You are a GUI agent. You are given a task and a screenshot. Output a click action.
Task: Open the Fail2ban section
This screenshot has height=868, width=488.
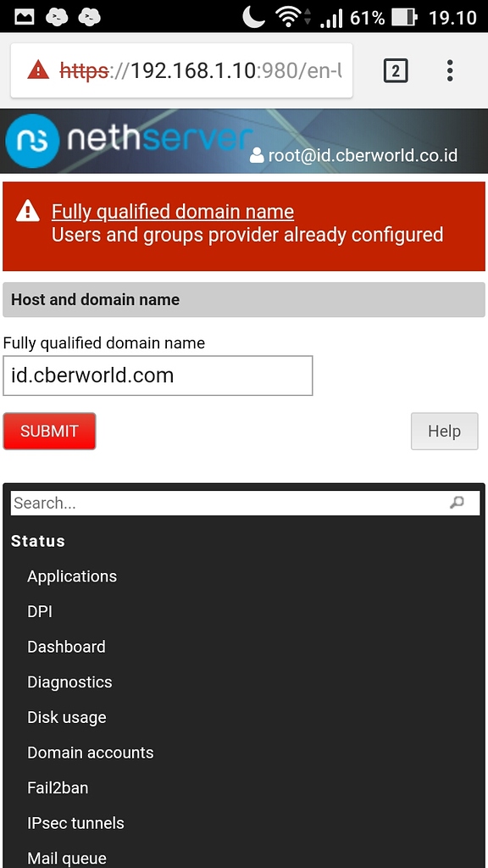pos(58,787)
